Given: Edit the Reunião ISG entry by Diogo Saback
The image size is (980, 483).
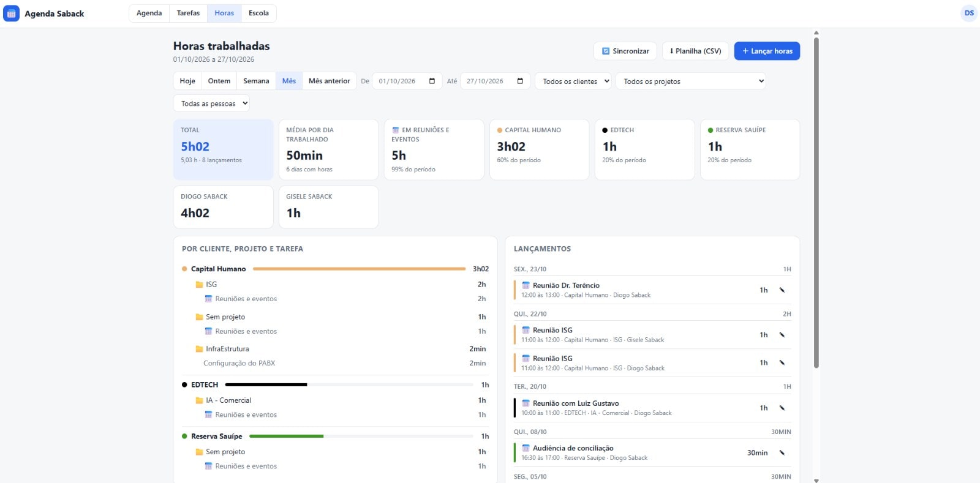Looking at the screenshot, I should tap(782, 363).
